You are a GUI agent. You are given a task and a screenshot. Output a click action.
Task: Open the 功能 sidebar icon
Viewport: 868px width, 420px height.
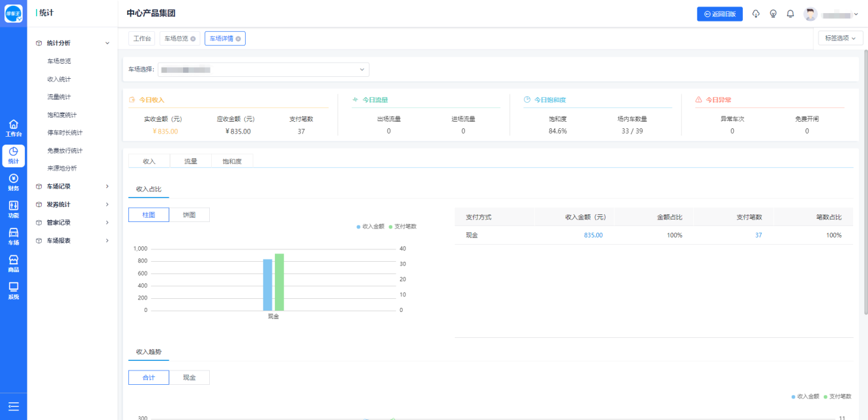pyautogui.click(x=13, y=210)
